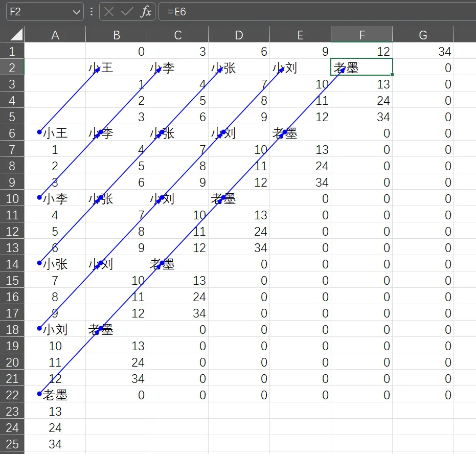
Task: Select row 6 header
Action: pos(12,133)
